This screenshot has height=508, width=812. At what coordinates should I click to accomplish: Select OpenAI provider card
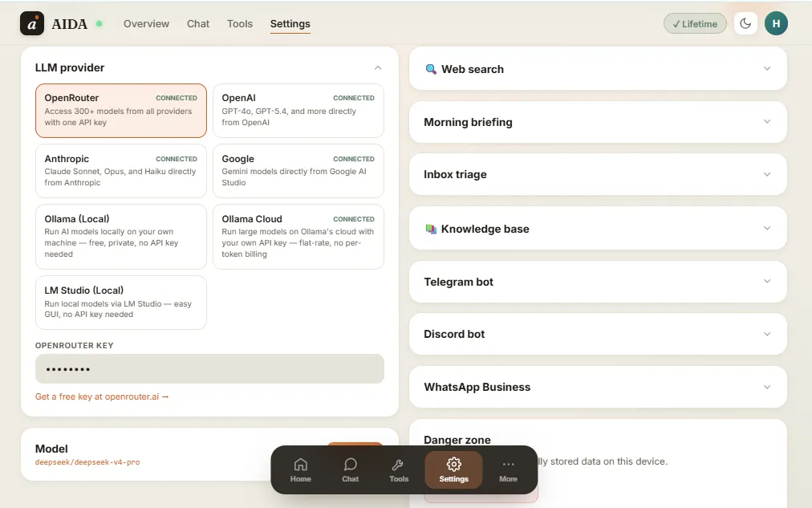[x=298, y=111]
